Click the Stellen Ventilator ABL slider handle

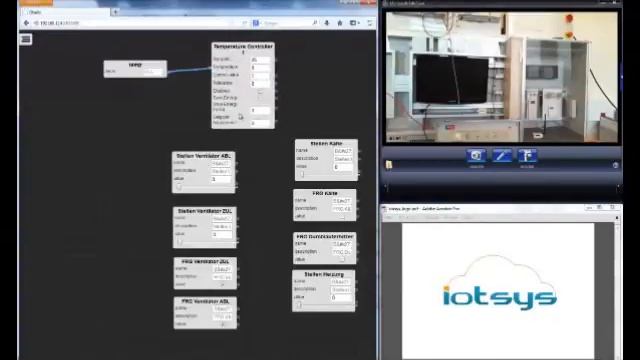click(179, 187)
